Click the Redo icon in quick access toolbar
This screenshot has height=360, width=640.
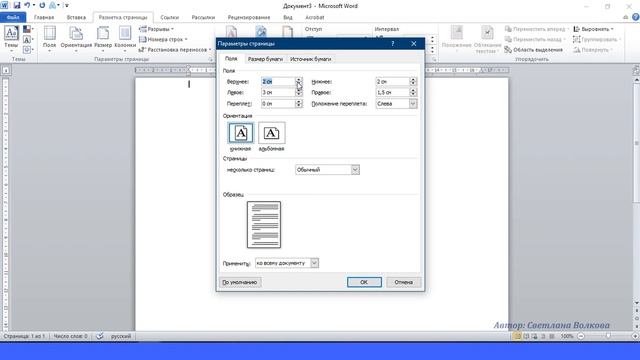[42, 6]
